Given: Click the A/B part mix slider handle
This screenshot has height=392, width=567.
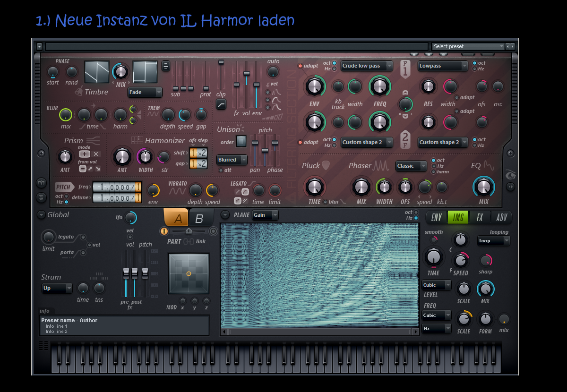Looking at the screenshot, I should click(189, 231).
